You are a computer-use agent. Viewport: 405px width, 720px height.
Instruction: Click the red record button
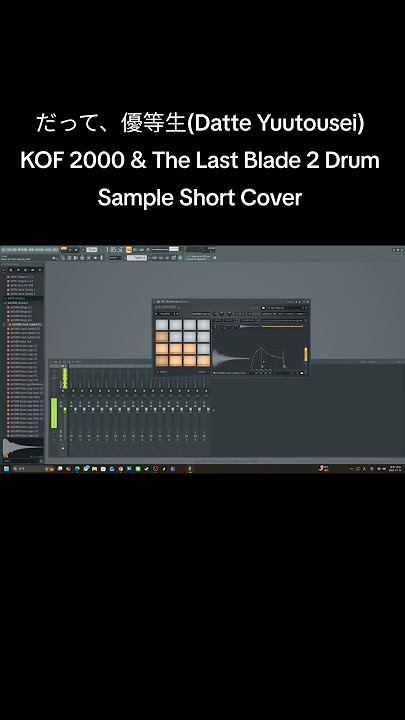83,249
